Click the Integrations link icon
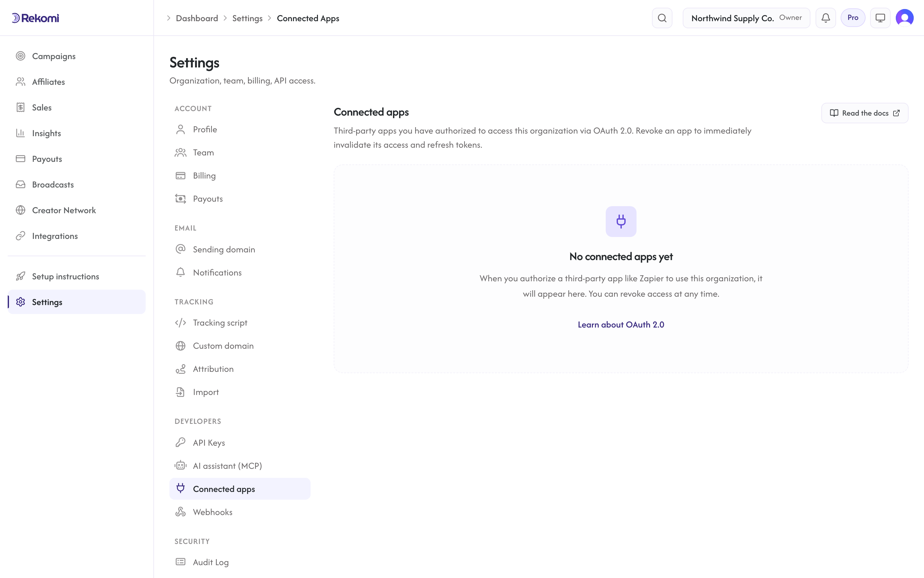924x578 pixels. pyautogui.click(x=21, y=236)
